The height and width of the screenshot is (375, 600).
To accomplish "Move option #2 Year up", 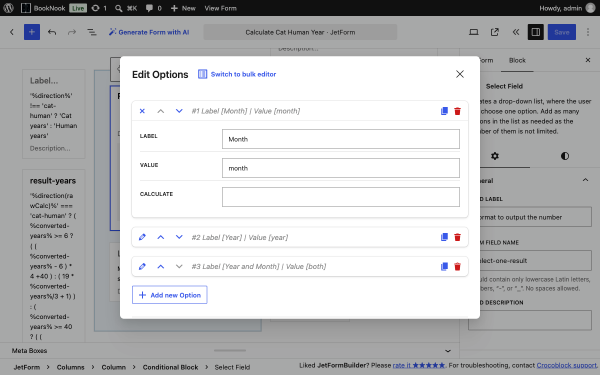I will pyautogui.click(x=161, y=237).
